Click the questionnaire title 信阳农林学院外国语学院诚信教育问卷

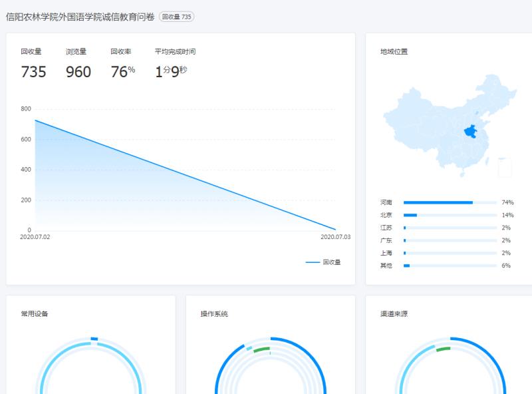[80, 17]
